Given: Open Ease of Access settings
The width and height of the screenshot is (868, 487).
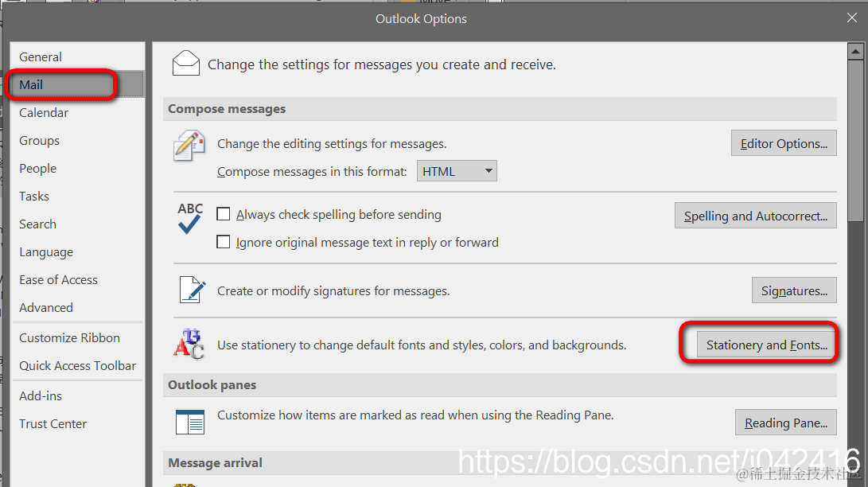Looking at the screenshot, I should [77, 280].
